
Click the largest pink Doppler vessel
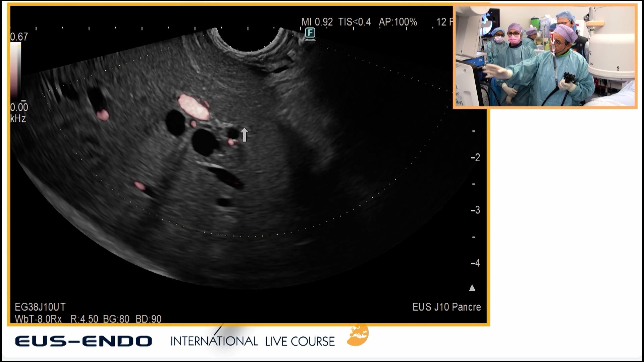193,107
